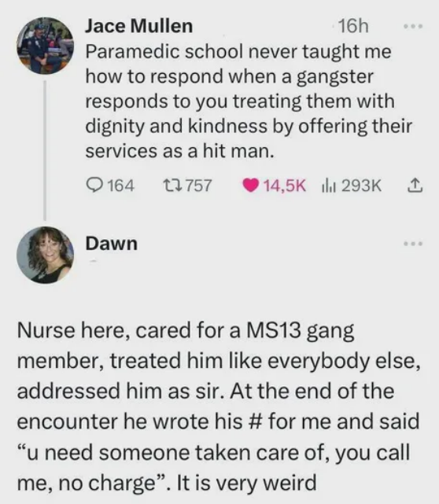Click the thread connector line
439x504 pixels.
[45, 150]
